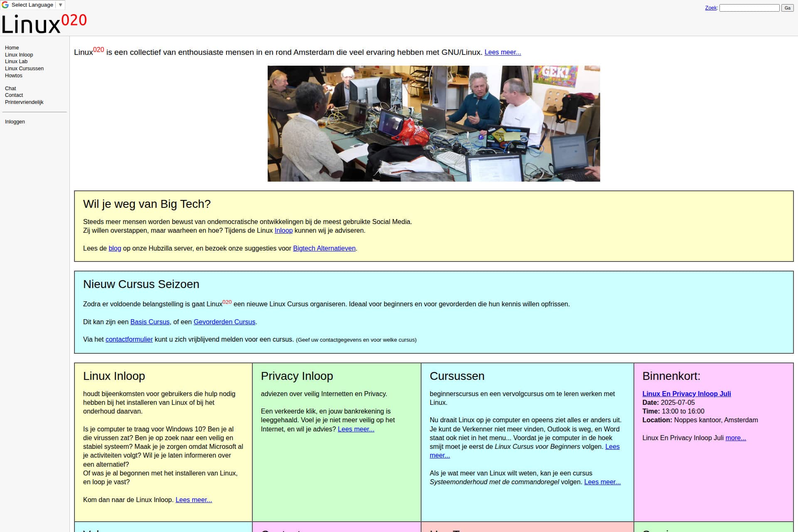Open Linux En Privacy Inloop Juli event
Viewport: 798px width, 532px height.
pyautogui.click(x=686, y=394)
